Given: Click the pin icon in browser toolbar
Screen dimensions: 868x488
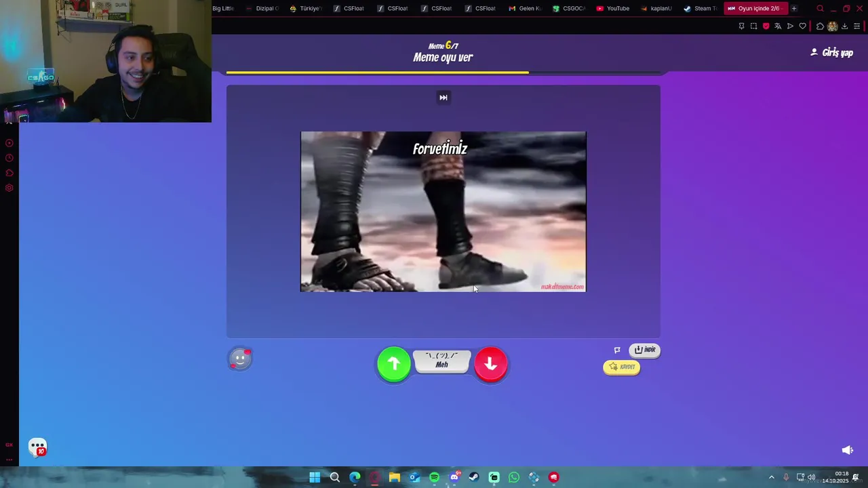Looking at the screenshot, I should pyautogui.click(x=741, y=26).
